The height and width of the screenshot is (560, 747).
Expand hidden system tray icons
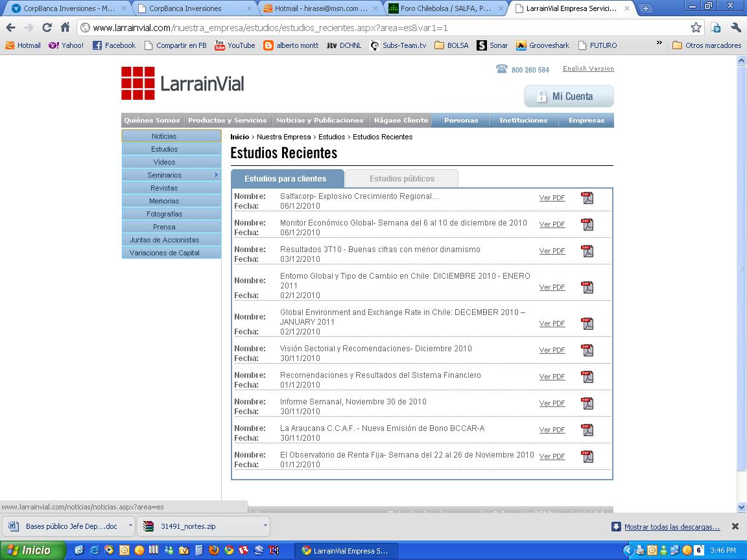628,550
